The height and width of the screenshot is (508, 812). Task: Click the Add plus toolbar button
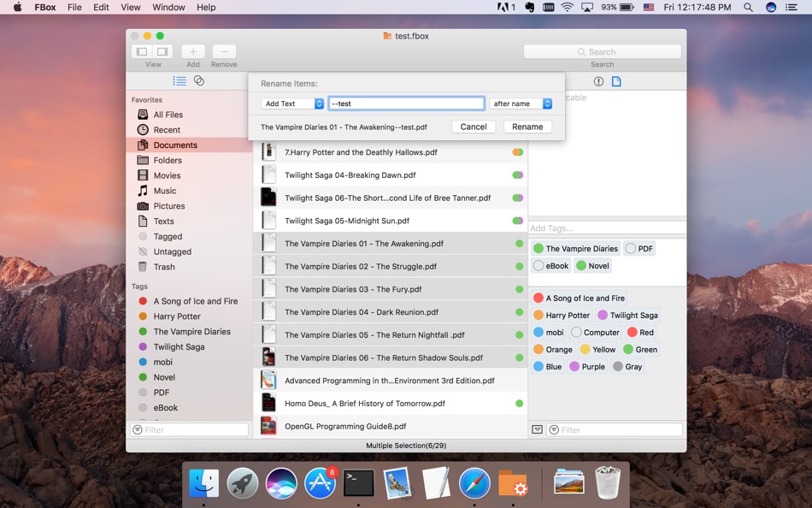(193, 51)
